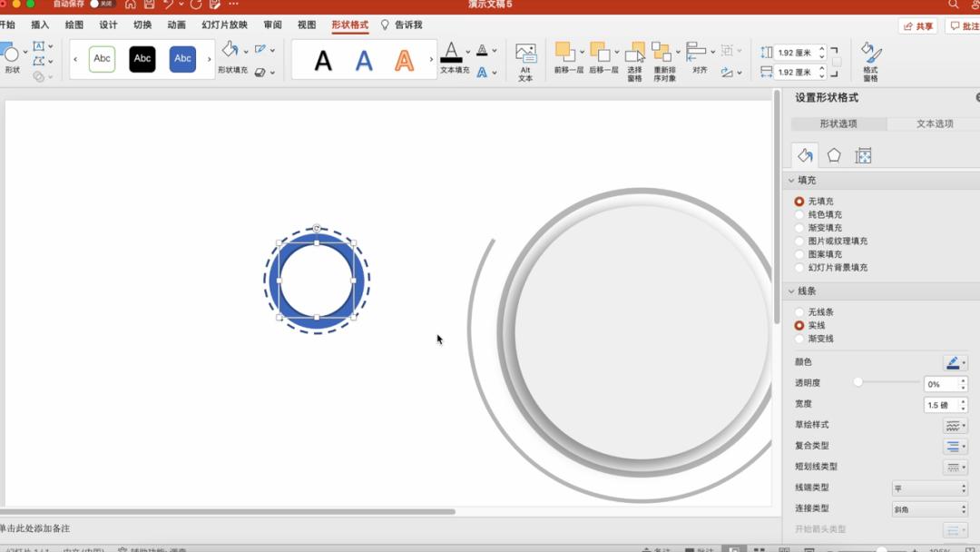Open the Size & Properties panel icon
This screenshot has height=552, width=980.
[863, 155]
